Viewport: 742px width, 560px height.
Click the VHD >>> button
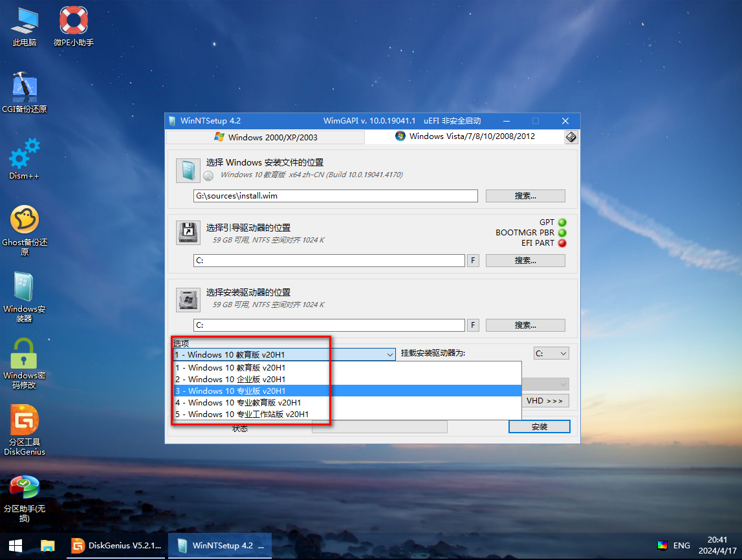545,401
